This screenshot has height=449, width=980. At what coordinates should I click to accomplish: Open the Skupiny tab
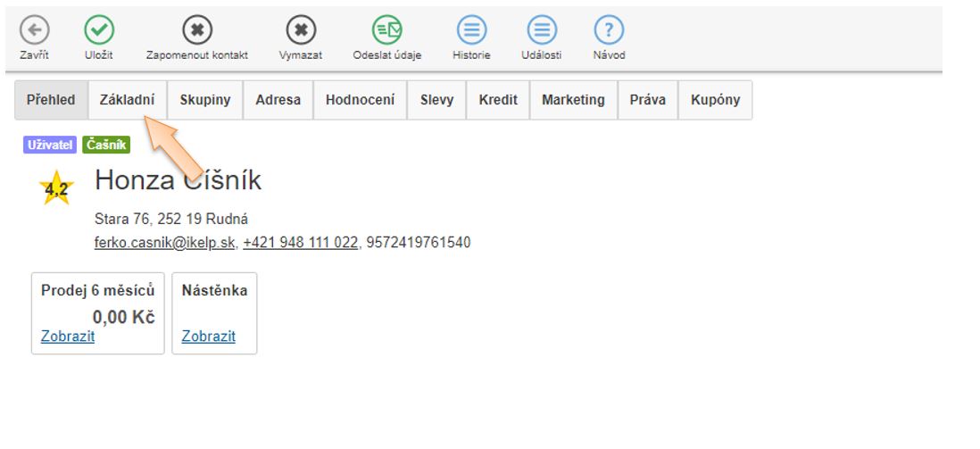204,100
